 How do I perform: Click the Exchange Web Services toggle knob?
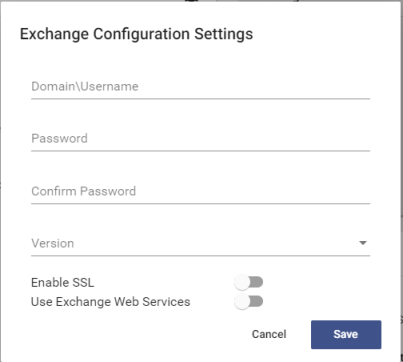pyautogui.click(x=242, y=302)
